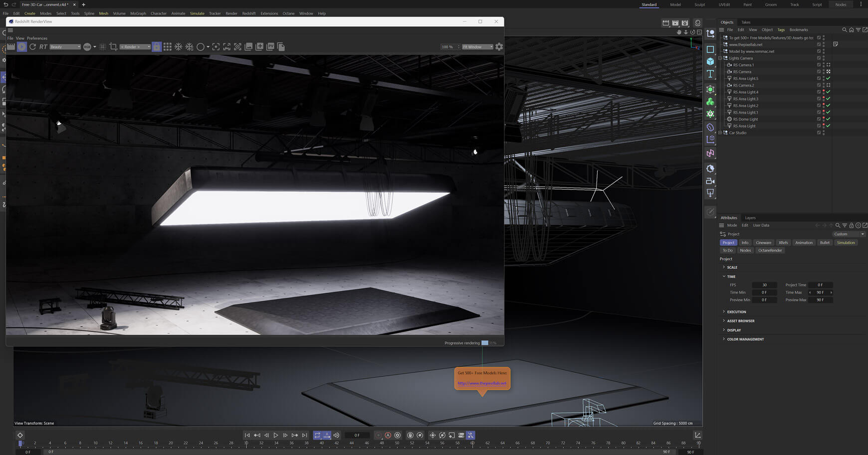
Task: Click the Refresh render icon in RenderView
Action: tap(33, 47)
